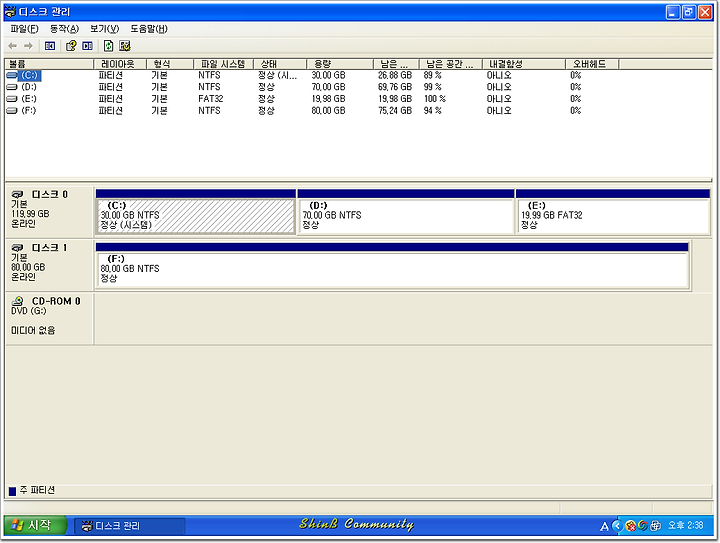Click the 디스크 0 disk icon
The height and width of the screenshot is (543, 720).
[x=17, y=195]
